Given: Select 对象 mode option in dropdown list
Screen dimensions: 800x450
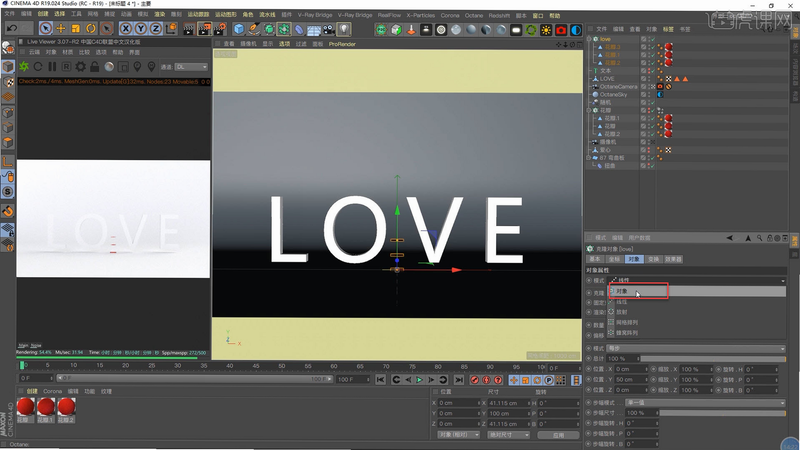Looking at the screenshot, I should coord(697,291).
